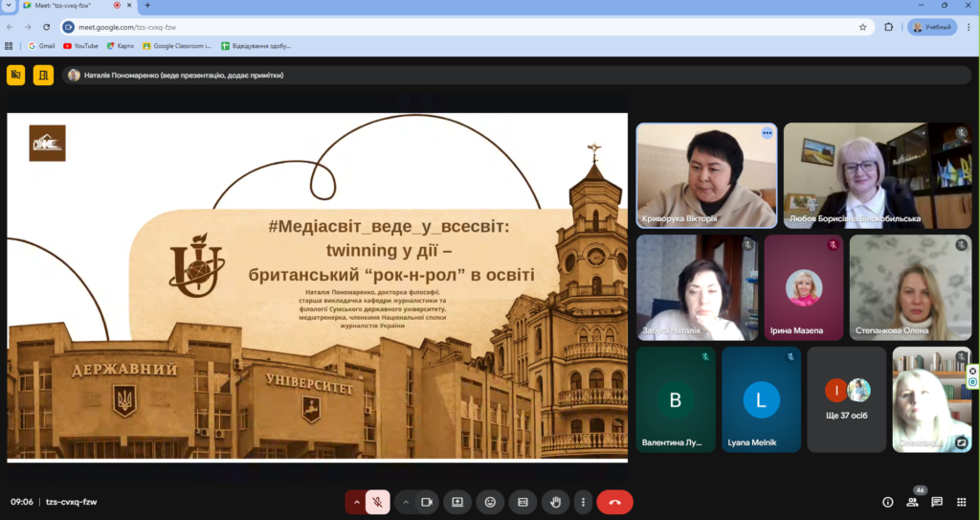Leave the call with red hang-up button
The width and height of the screenshot is (980, 520).
614,502
